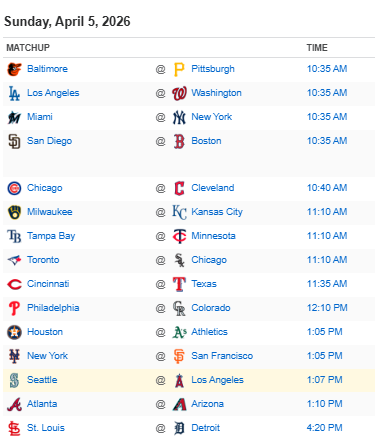Viewport: 375px width, 443px height.
Task: Open the 4:20 PM St. Louis game time
Action: (x=324, y=428)
